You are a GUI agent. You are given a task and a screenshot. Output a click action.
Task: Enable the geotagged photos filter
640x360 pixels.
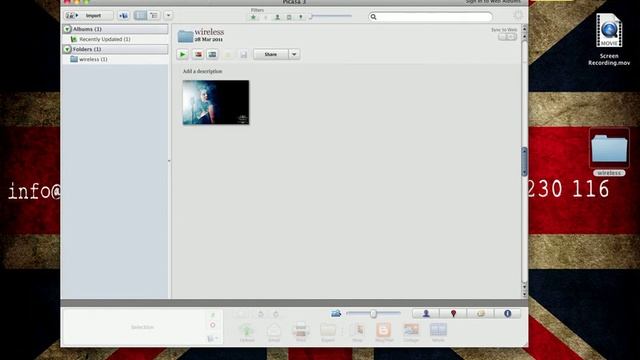[301, 17]
